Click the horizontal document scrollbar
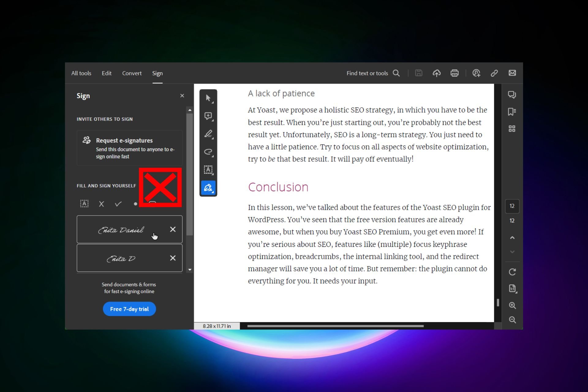The width and height of the screenshot is (588, 392). click(x=335, y=326)
